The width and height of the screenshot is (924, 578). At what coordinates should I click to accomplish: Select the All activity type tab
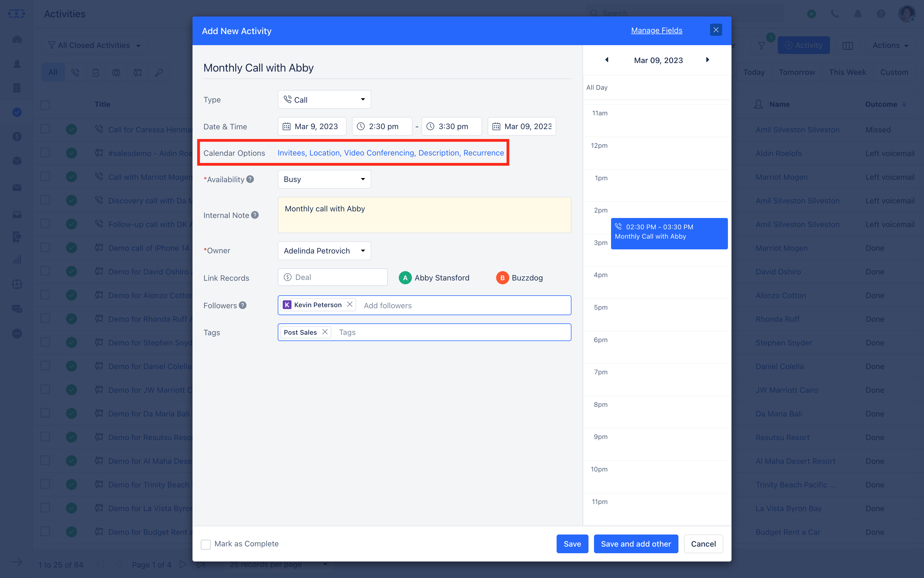[x=53, y=72]
